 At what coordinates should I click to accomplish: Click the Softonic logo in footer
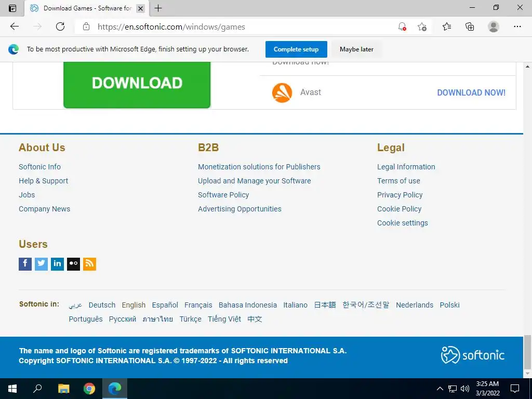473,355
